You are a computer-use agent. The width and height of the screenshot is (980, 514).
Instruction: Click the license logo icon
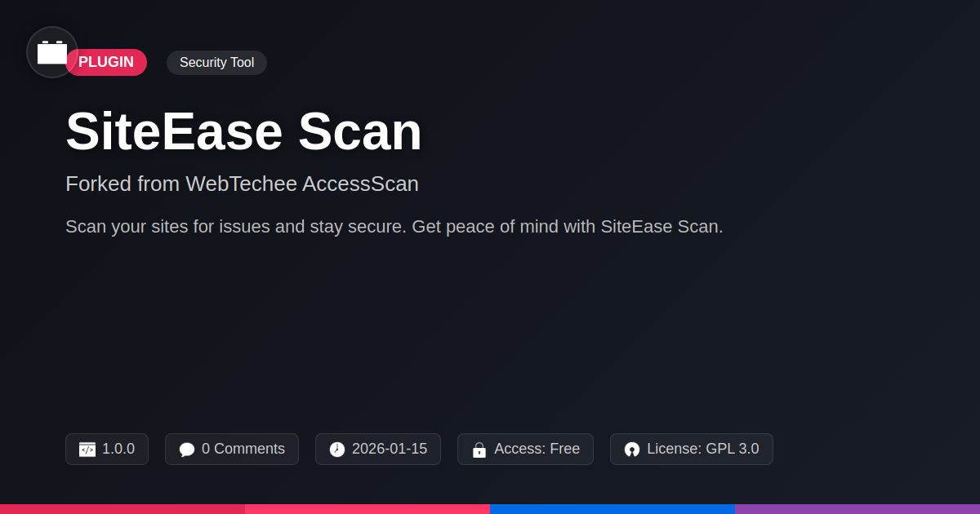click(632, 450)
